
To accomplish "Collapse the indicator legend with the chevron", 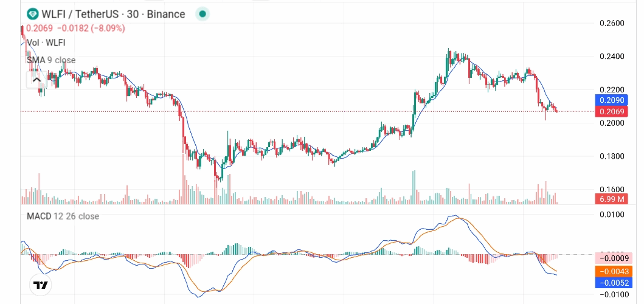I will pos(36,79).
